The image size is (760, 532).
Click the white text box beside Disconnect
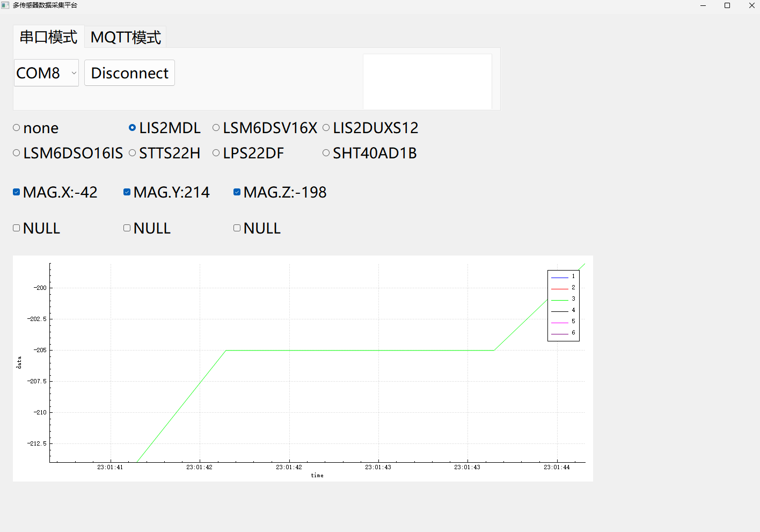coord(427,82)
